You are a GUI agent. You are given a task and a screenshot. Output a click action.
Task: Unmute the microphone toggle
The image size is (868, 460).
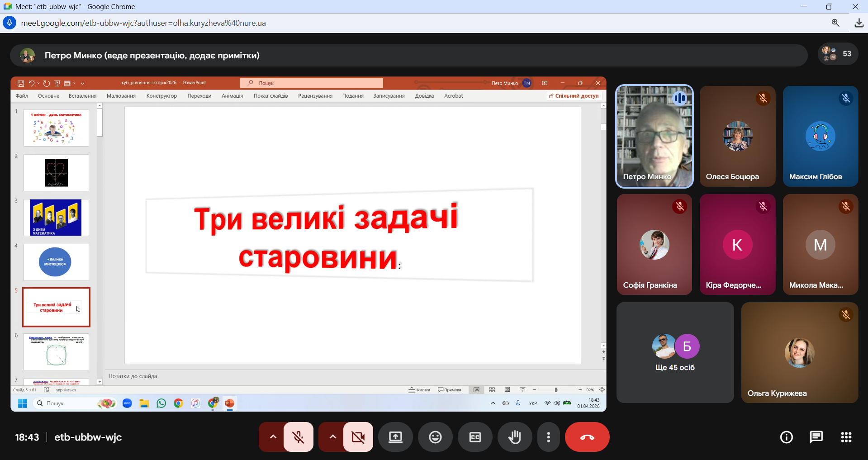point(298,437)
